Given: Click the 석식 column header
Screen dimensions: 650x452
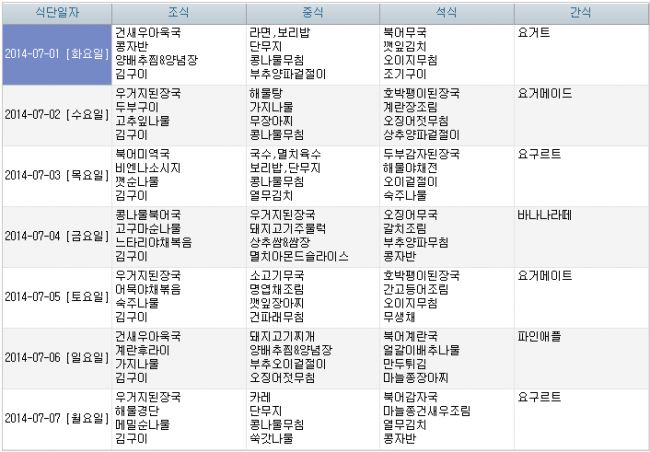Looking at the screenshot, I should point(446,13).
